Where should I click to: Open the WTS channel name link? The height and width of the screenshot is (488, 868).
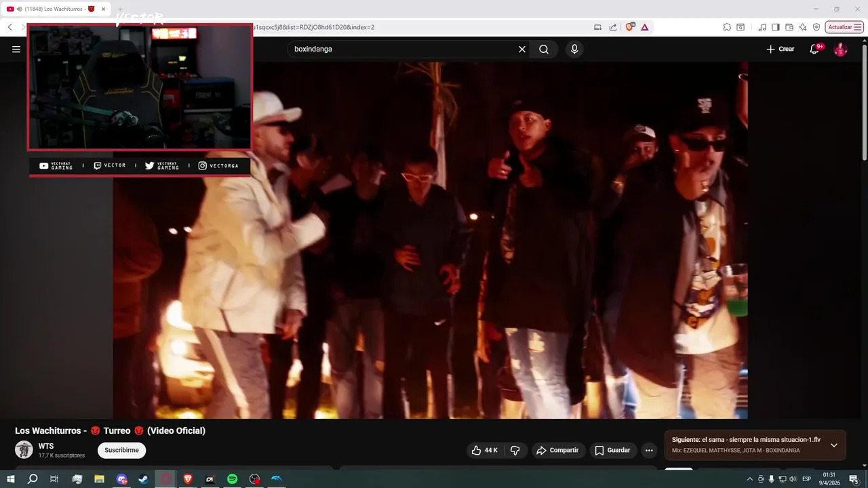pyautogui.click(x=46, y=446)
